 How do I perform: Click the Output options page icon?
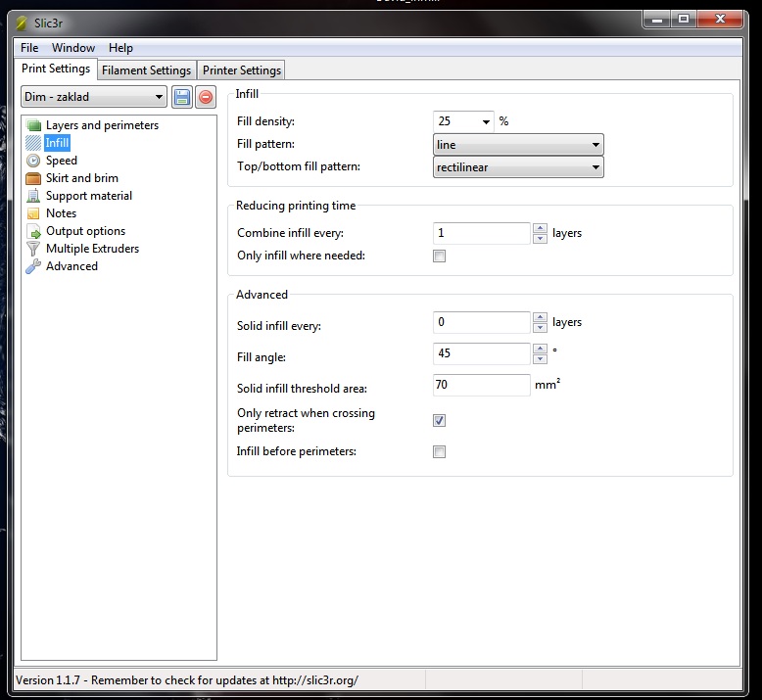pos(33,231)
